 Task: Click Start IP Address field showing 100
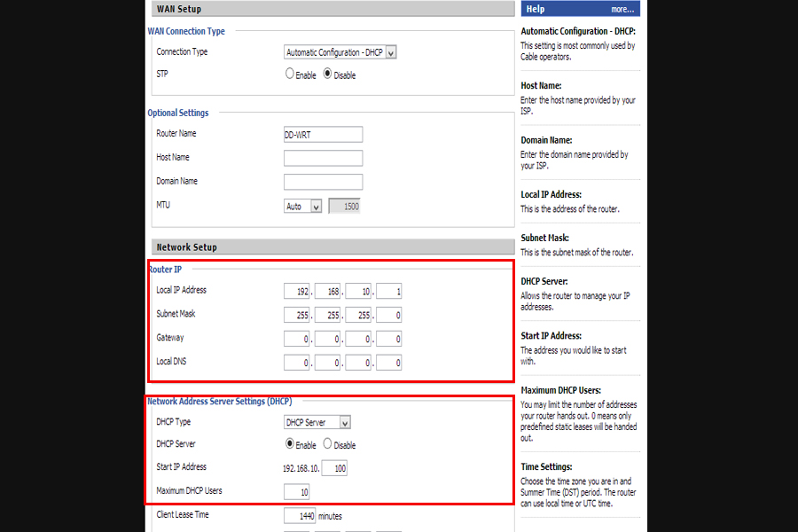tap(334, 468)
